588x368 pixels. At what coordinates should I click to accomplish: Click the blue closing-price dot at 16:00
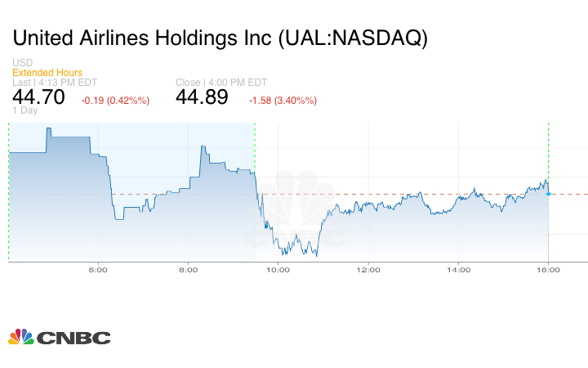(x=548, y=194)
